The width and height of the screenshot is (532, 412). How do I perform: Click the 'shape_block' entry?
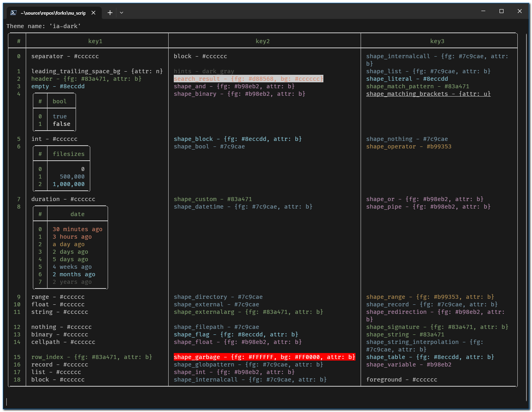(238, 139)
